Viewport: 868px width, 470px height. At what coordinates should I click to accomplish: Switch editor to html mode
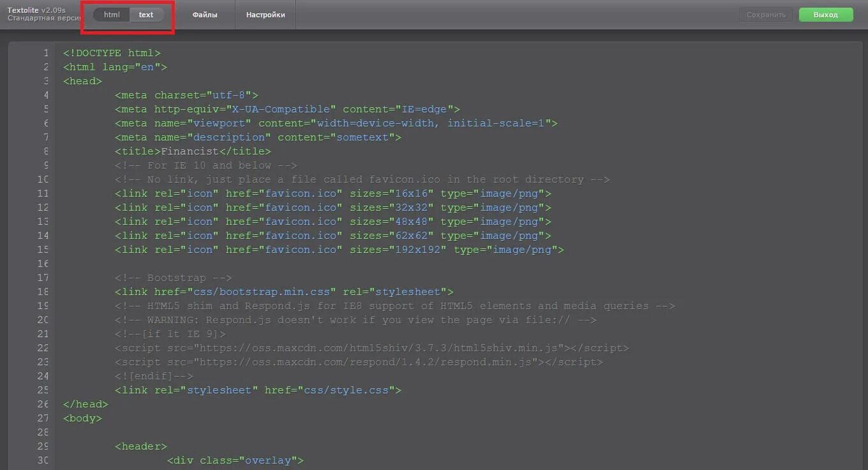(112, 15)
